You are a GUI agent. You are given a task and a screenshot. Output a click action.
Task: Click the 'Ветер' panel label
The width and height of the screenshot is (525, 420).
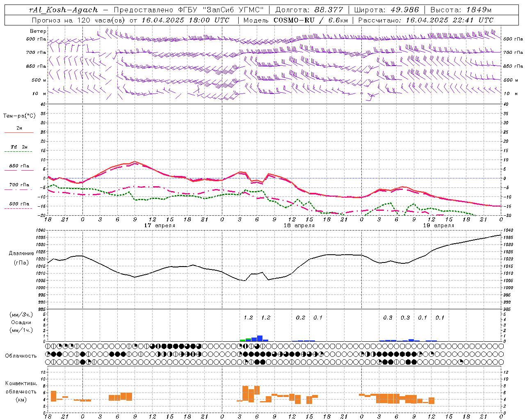tap(38, 31)
